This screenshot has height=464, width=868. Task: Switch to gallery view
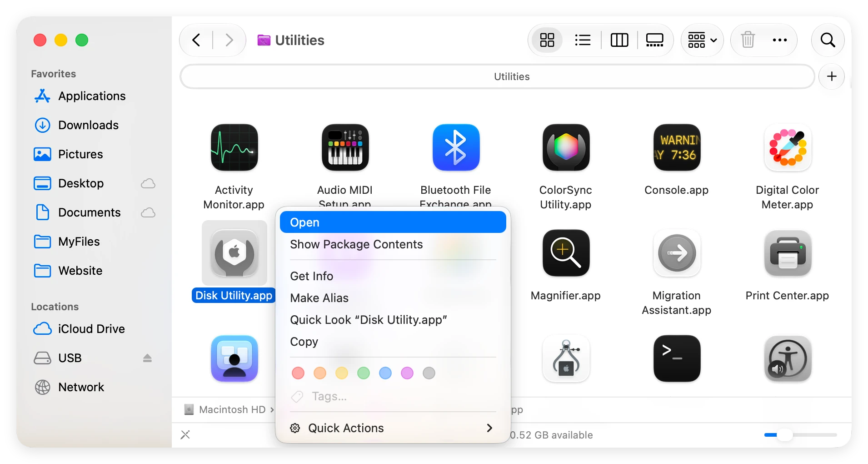point(654,40)
